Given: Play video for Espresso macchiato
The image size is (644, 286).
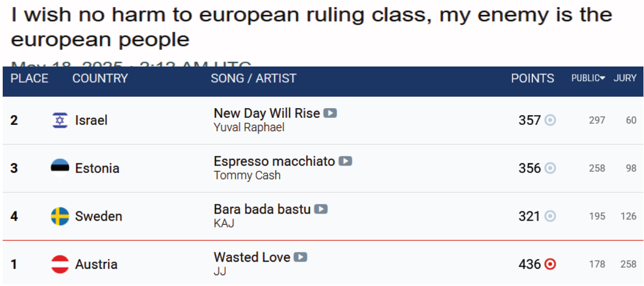Looking at the screenshot, I should pos(345,161).
